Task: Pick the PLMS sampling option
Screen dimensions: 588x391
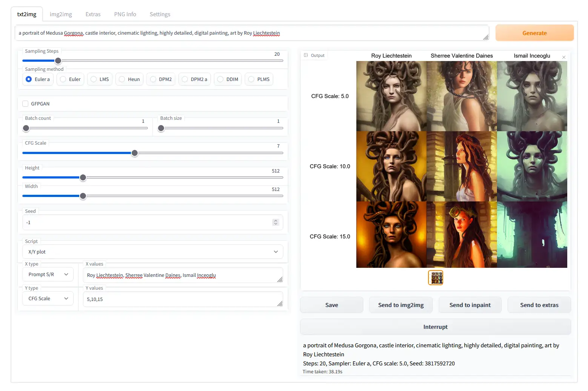Action: [252, 79]
